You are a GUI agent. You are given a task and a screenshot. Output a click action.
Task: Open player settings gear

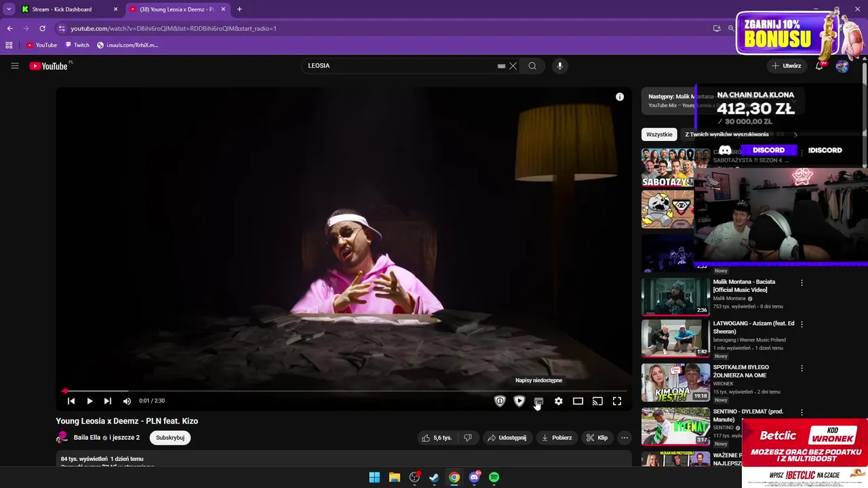coord(558,401)
